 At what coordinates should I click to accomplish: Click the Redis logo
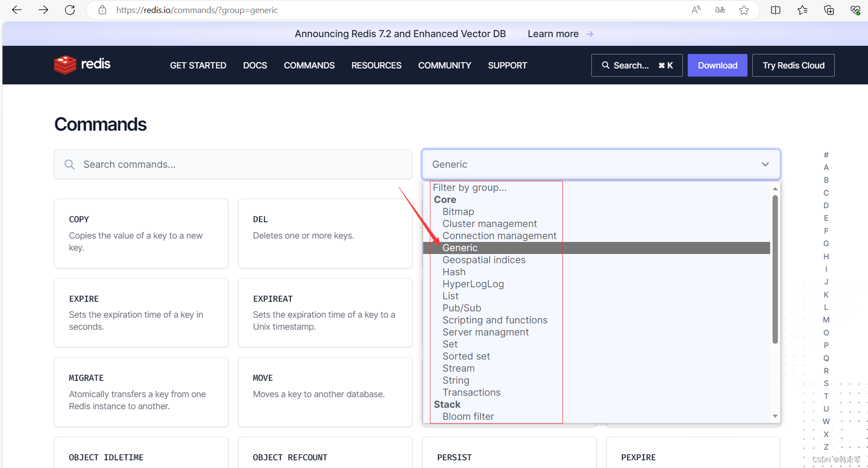tap(82, 65)
